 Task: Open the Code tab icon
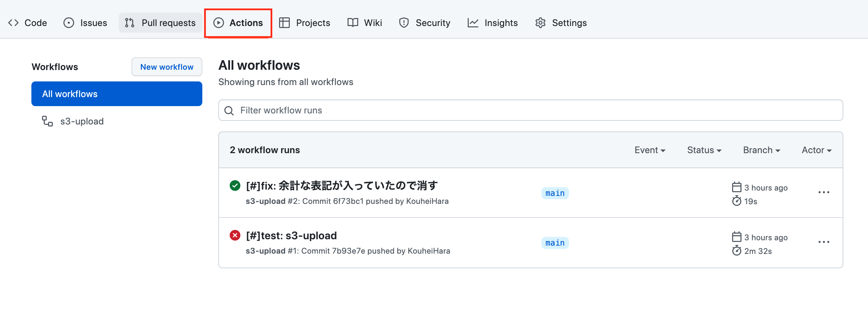click(14, 23)
